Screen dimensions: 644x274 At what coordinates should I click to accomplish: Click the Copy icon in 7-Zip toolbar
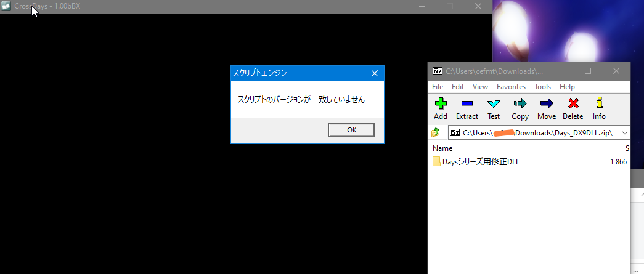520,108
